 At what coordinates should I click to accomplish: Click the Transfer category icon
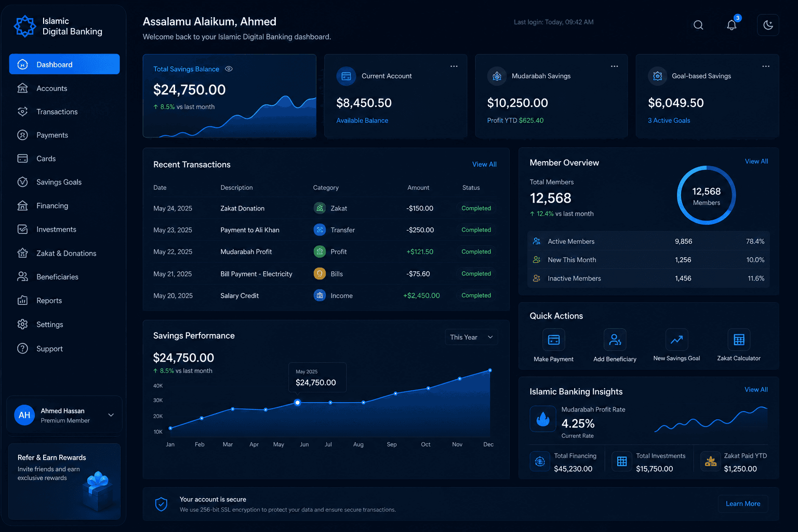[x=320, y=230]
